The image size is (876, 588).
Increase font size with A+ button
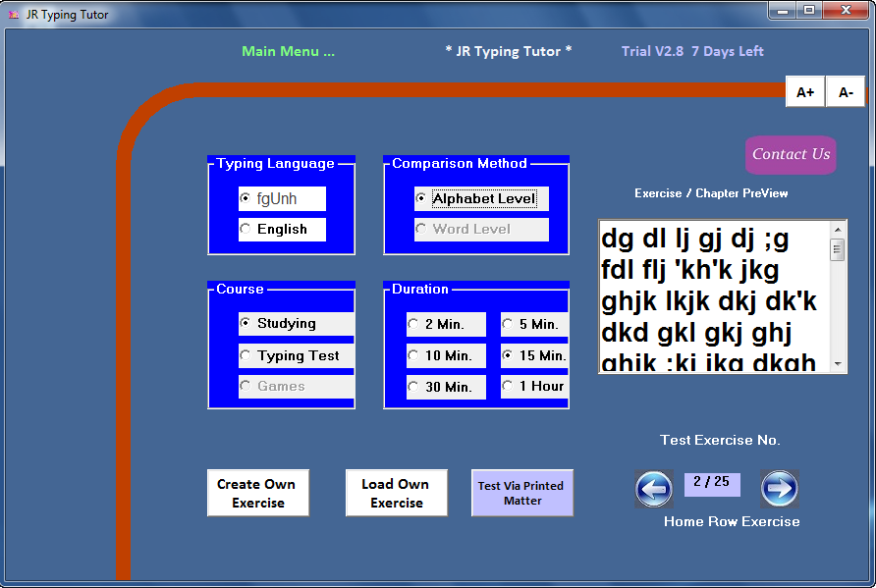point(805,91)
